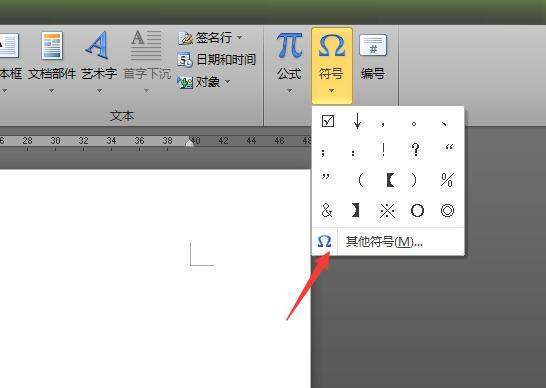The height and width of the screenshot is (388, 546).
Task: Click the text box button
Action: pos(10,56)
